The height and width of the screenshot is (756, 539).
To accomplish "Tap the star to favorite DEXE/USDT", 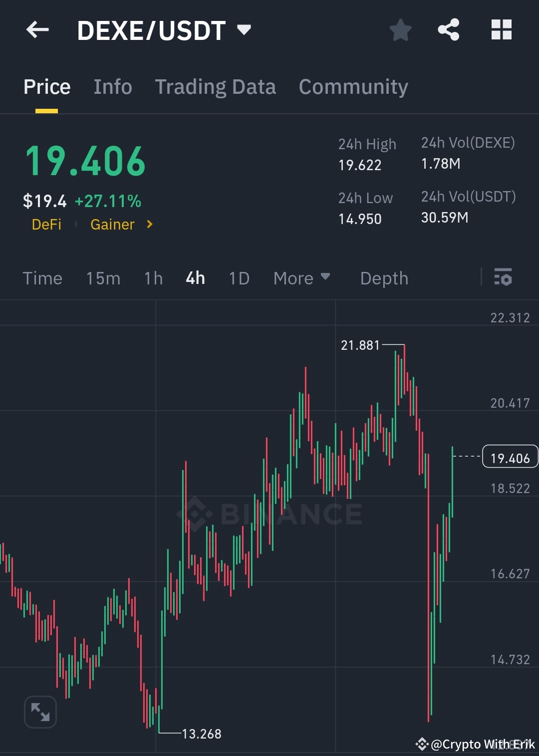I will click(401, 30).
